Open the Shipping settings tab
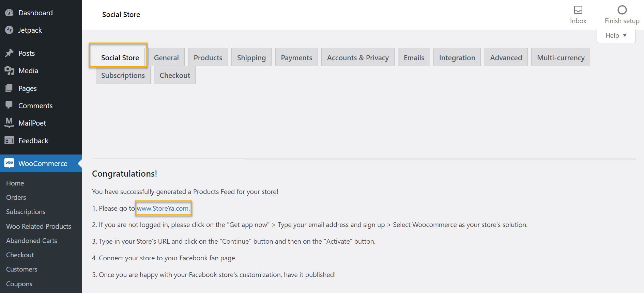The height and width of the screenshot is (293, 644). [x=251, y=58]
